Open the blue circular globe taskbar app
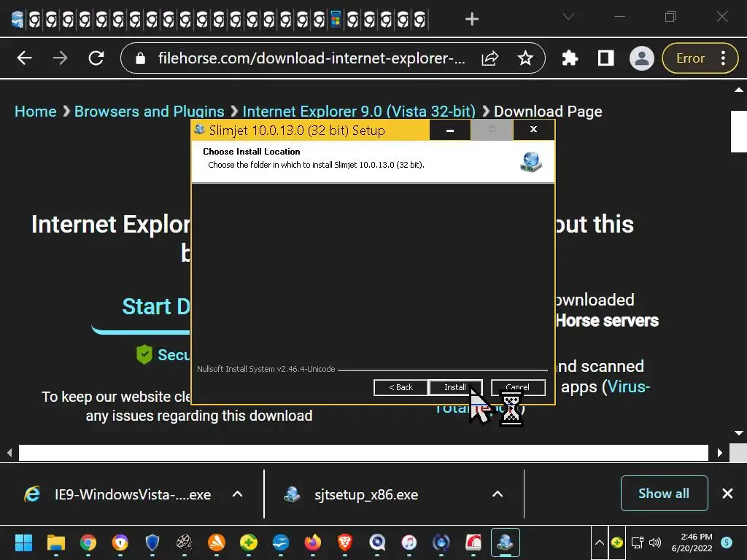This screenshot has height=560, width=747. [x=441, y=542]
